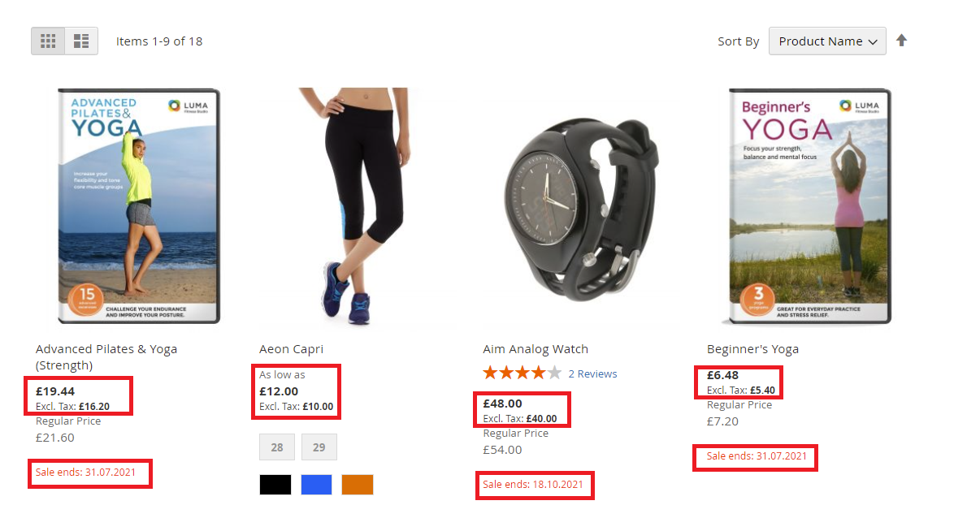
Task: Click the Advanced Pilates & Yoga DVD image
Action: point(138,206)
